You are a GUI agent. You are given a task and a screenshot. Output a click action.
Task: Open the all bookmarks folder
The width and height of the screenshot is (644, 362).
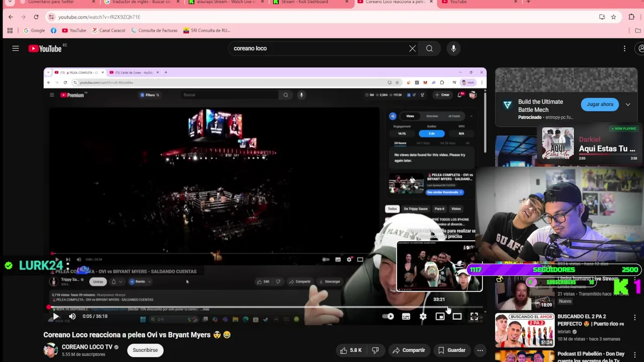pyautogui.click(x=638, y=30)
